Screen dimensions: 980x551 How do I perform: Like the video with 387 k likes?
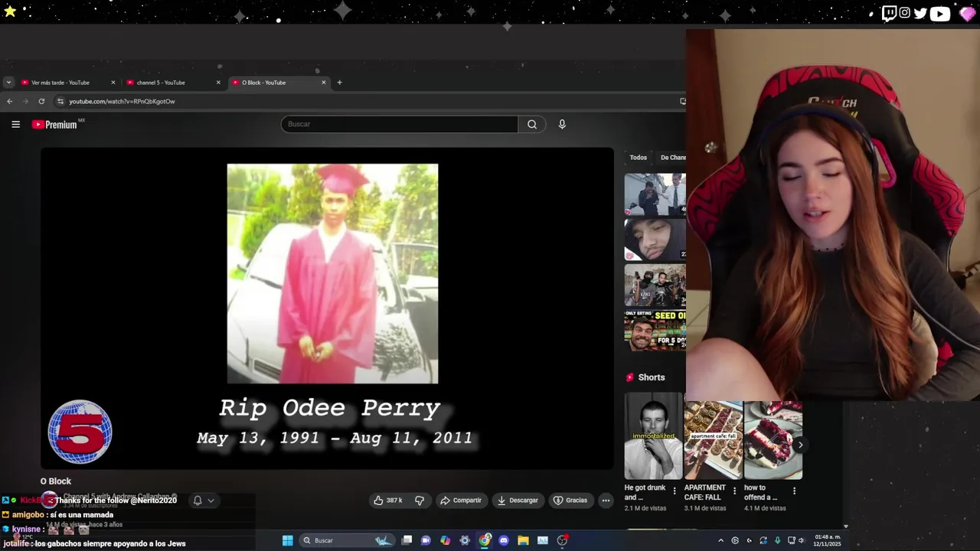tap(388, 500)
